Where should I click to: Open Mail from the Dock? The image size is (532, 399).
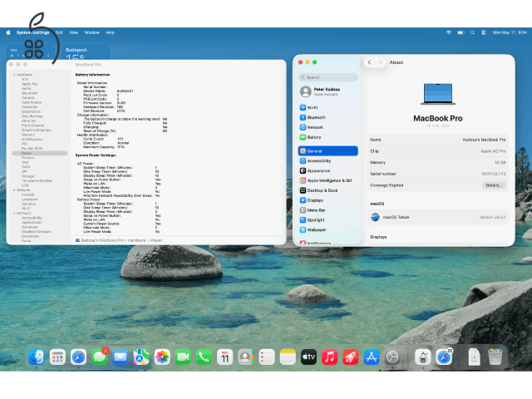120,357
